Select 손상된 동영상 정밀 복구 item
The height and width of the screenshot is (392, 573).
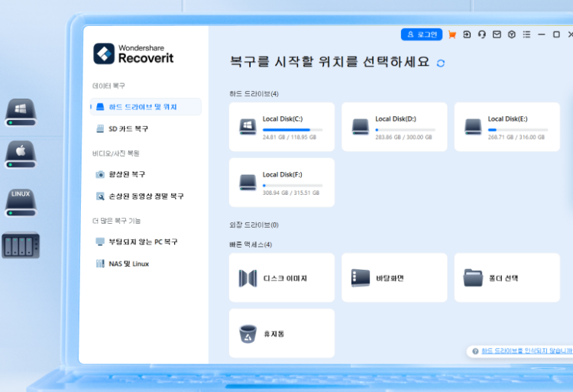tap(145, 196)
